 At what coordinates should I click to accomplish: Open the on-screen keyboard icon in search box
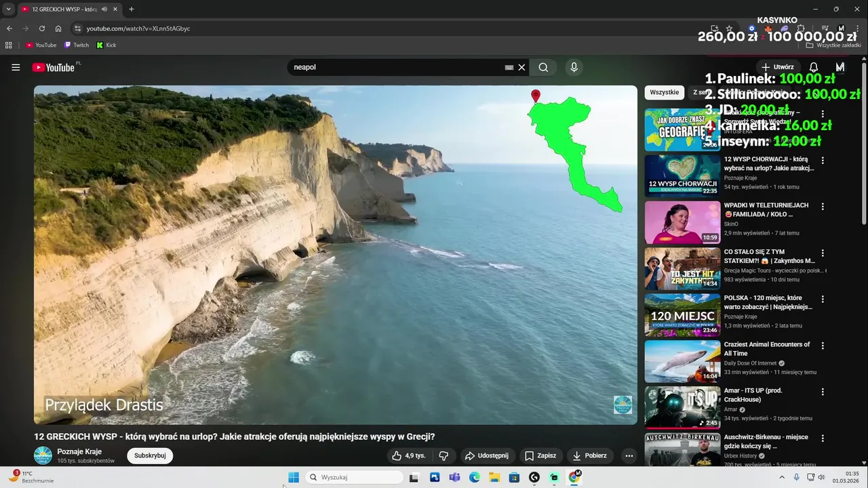tap(509, 67)
